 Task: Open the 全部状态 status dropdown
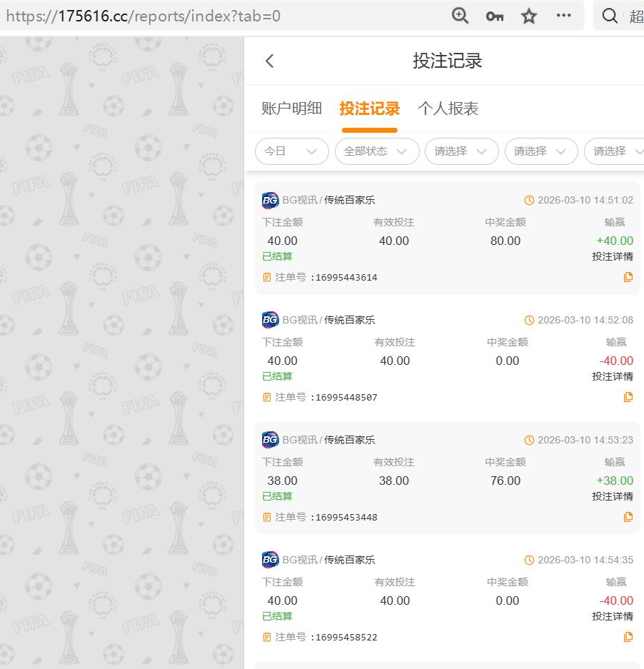(x=377, y=151)
